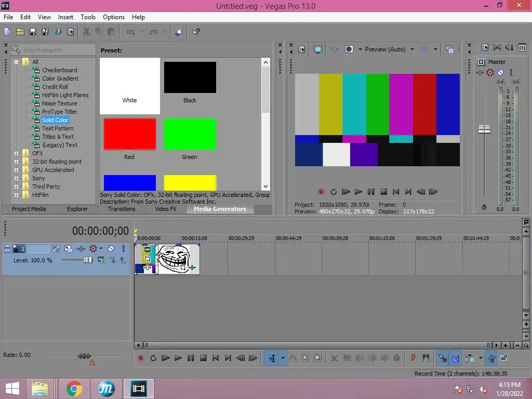Viewport: 532px width, 399px height.
Task: Toggle Automatic Crossfades icon
Action: (x=456, y=358)
